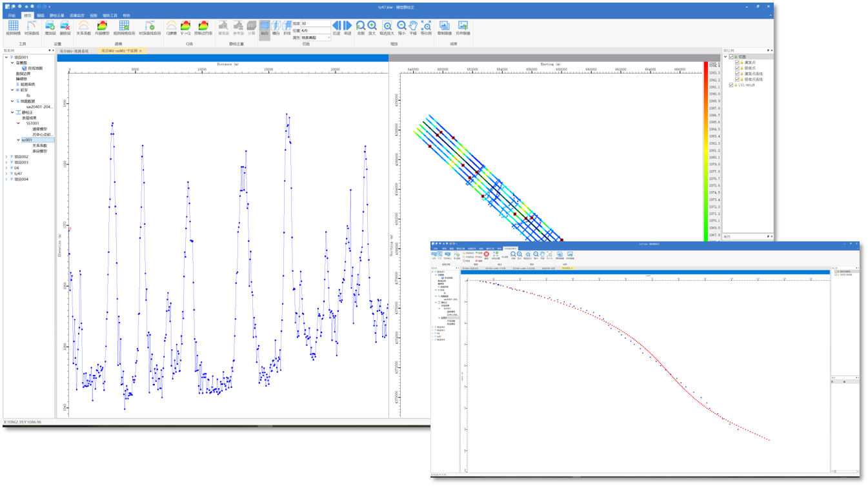Viewport: 868px width, 486px height.
Task: Select the sw20401-204... seismic data item
Action: [x=39, y=107]
